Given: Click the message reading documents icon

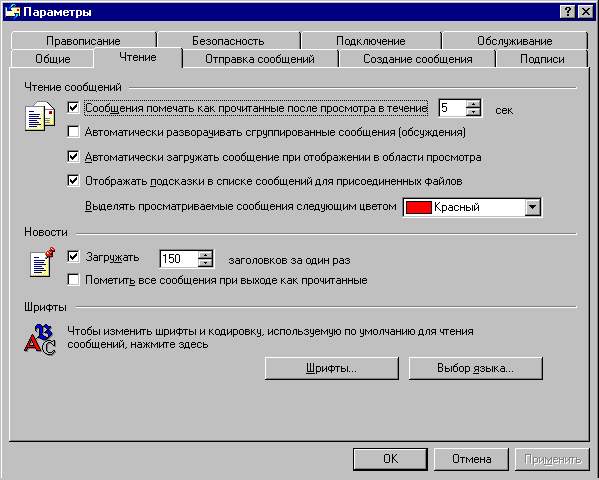Looking at the screenshot, I should (x=40, y=116).
